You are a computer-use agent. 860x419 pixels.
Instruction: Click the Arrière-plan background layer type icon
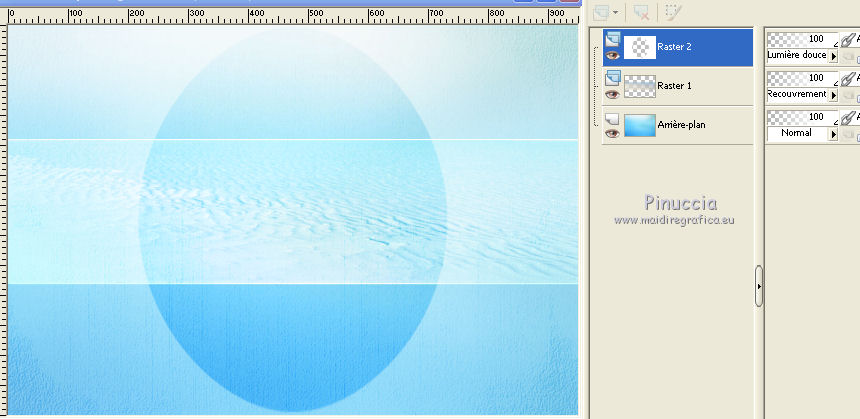tap(612, 118)
